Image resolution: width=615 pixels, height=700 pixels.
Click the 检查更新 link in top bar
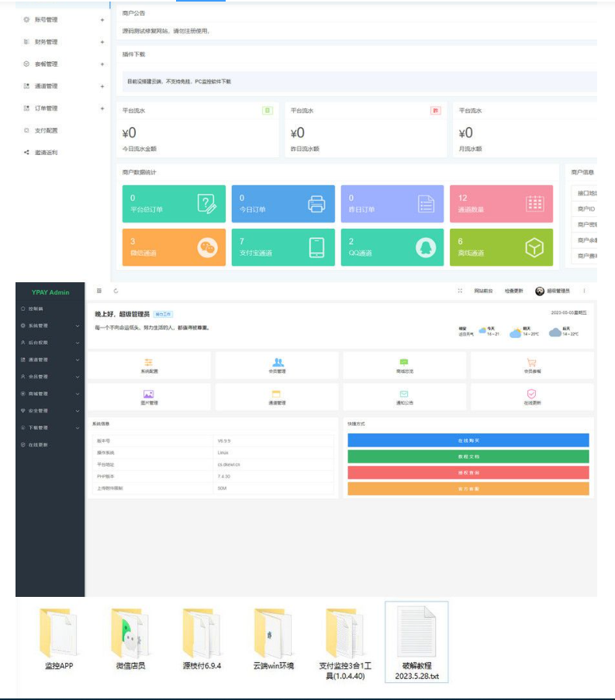pos(513,291)
